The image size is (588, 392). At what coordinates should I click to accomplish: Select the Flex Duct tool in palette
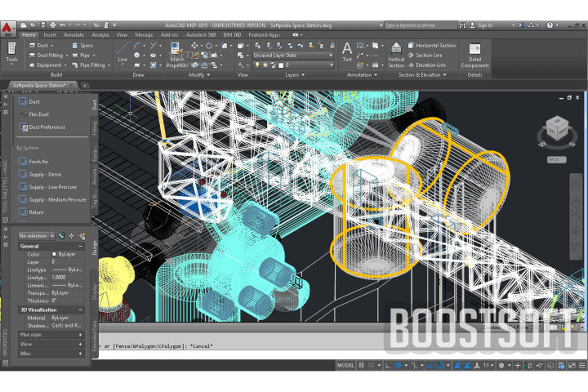point(38,114)
